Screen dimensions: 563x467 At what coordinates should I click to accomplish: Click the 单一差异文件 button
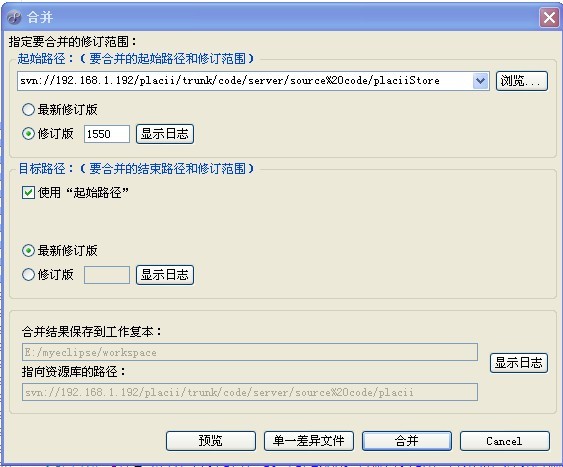(309, 441)
